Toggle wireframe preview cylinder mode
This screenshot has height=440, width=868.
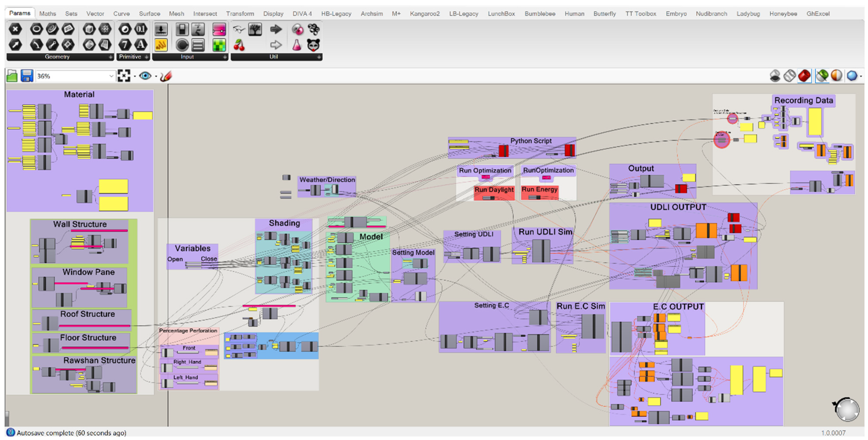pos(790,75)
